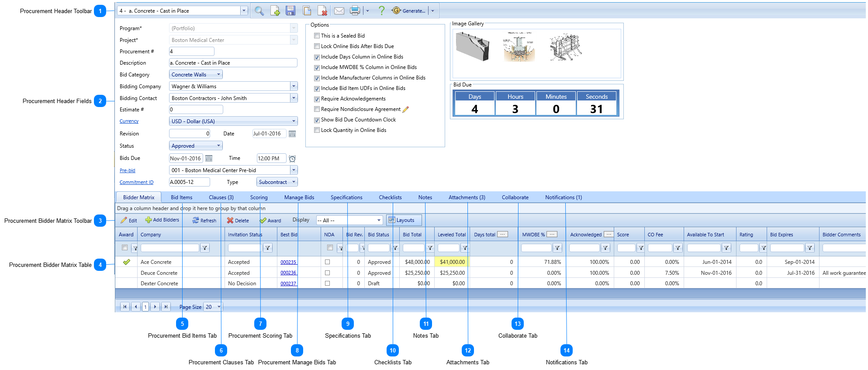Click the Description input field
The height and width of the screenshot is (370, 868).
pos(233,63)
